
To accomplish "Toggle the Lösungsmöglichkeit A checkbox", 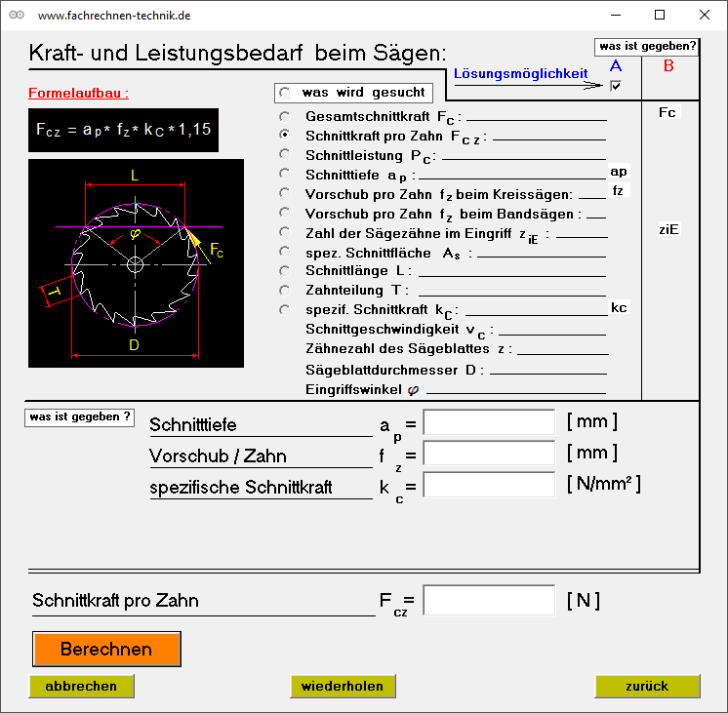I will (x=615, y=86).
